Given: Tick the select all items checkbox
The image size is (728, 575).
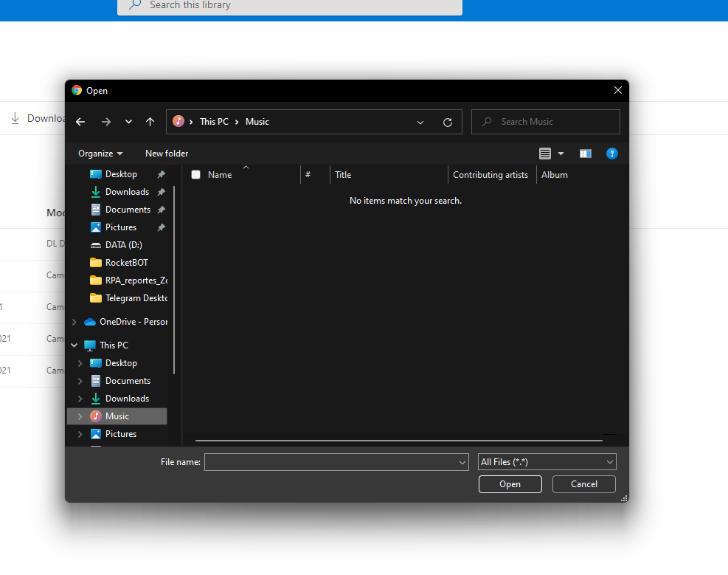Looking at the screenshot, I should coord(196,175).
